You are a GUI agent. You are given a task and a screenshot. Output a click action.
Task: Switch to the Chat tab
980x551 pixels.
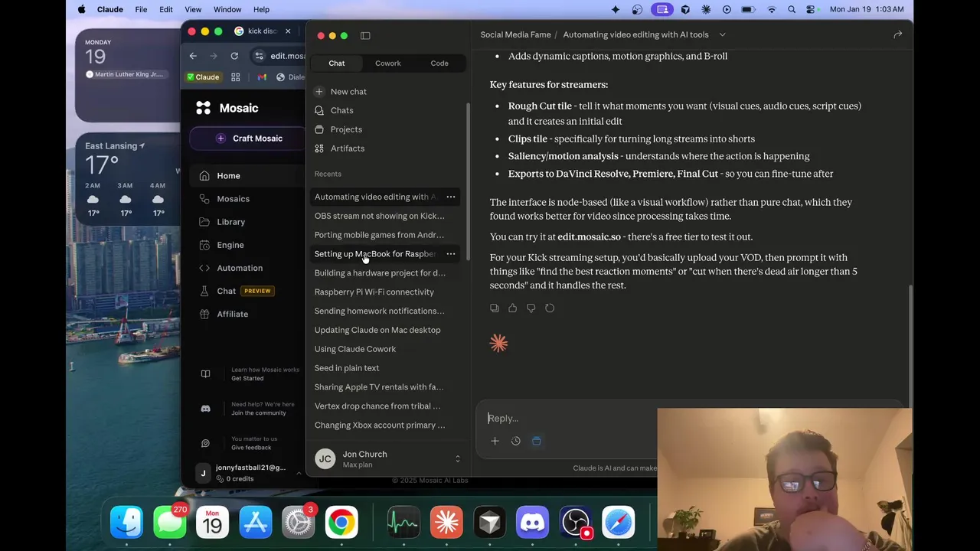pyautogui.click(x=337, y=64)
